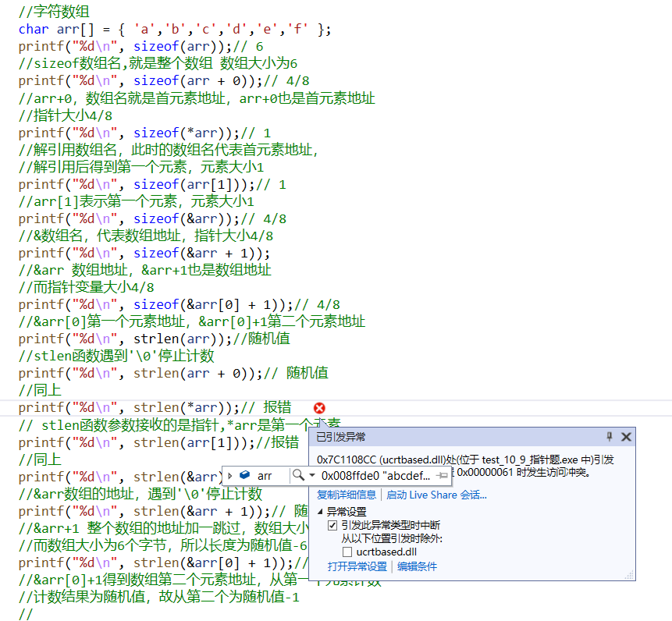Click the comment //计数结果为随机值
Image resolution: width=672 pixels, height=621 pixels.
158,597
